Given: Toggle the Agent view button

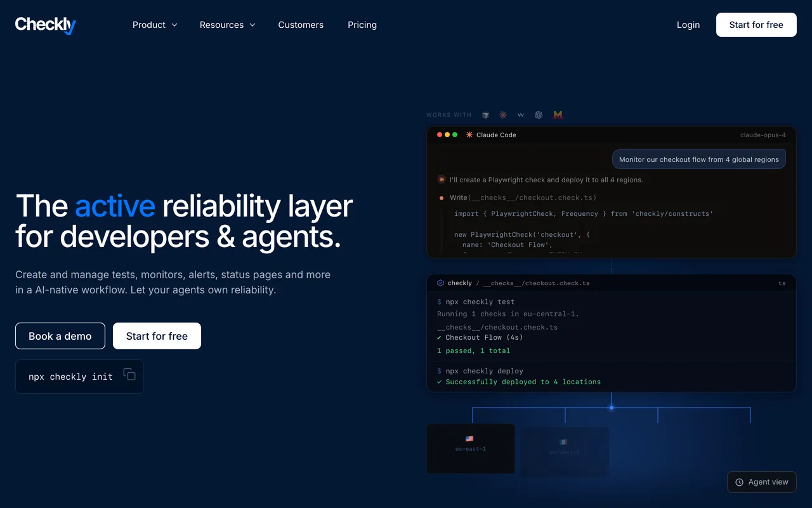Looking at the screenshot, I should click(x=761, y=482).
